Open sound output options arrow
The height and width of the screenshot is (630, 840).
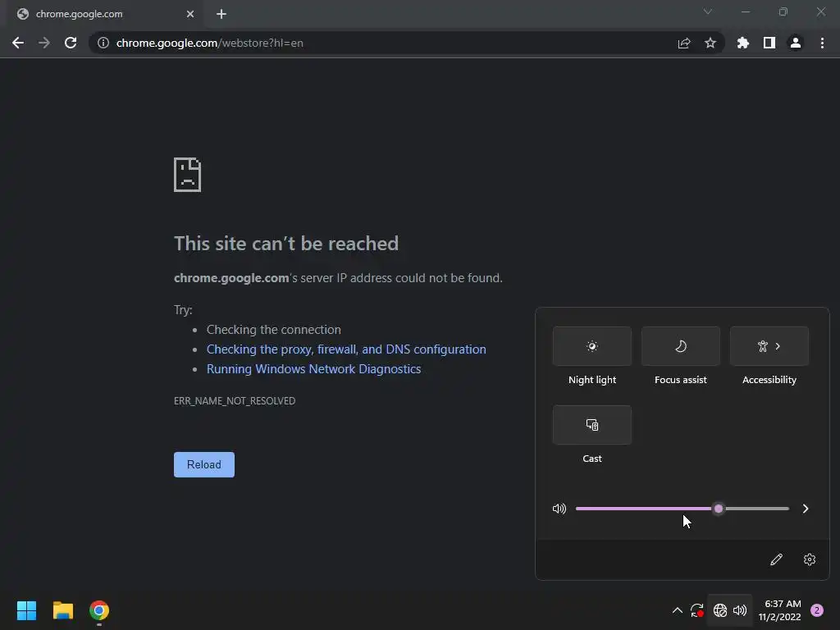pos(806,509)
